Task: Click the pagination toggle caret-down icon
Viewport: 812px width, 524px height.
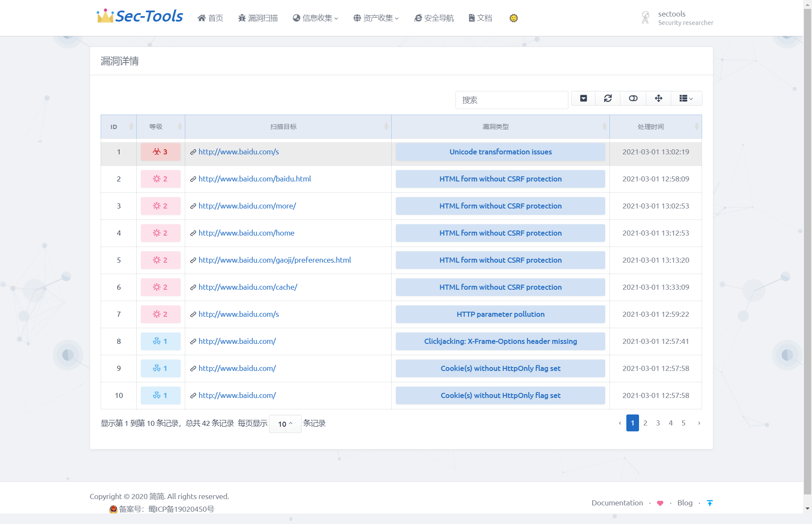Action: (x=583, y=99)
